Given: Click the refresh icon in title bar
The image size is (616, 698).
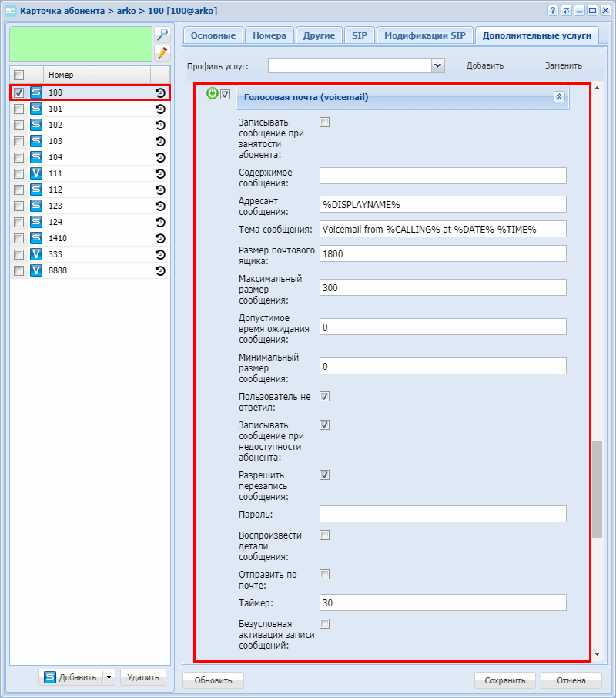Looking at the screenshot, I should (x=566, y=10).
